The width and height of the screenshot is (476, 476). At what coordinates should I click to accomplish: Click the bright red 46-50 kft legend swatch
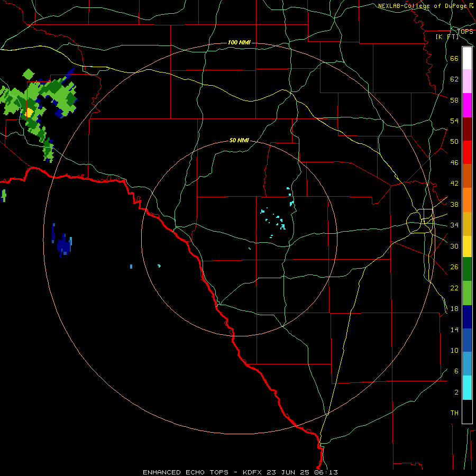click(467, 152)
